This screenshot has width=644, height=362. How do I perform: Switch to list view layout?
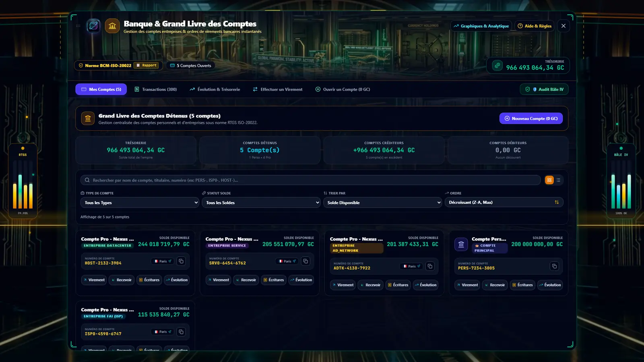pyautogui.click(x=558, y=180)
